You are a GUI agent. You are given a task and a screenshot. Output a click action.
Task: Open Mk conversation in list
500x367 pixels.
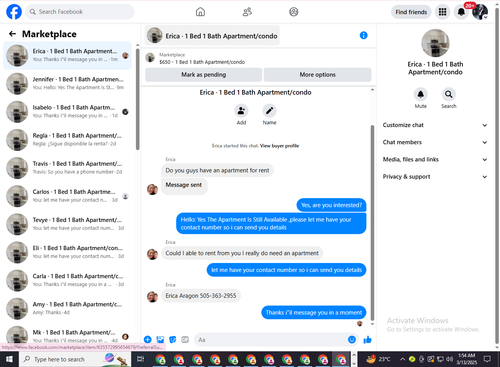[67, 335]
